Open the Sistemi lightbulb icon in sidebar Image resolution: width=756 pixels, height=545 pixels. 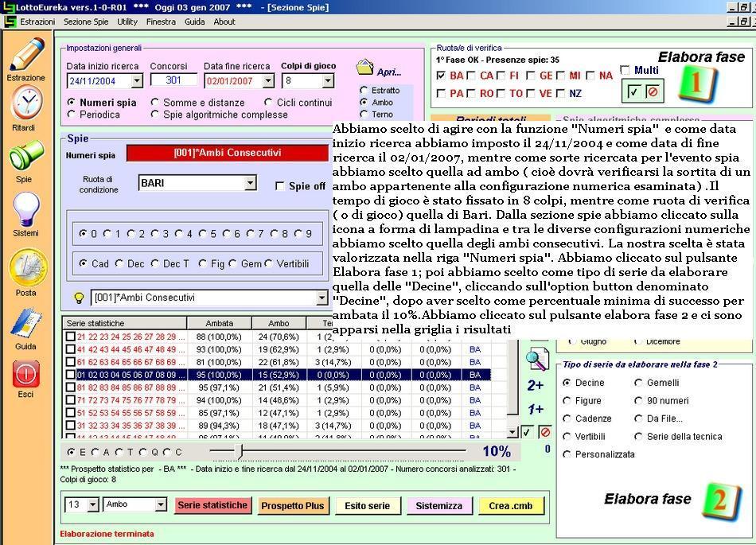coord(26,208)
